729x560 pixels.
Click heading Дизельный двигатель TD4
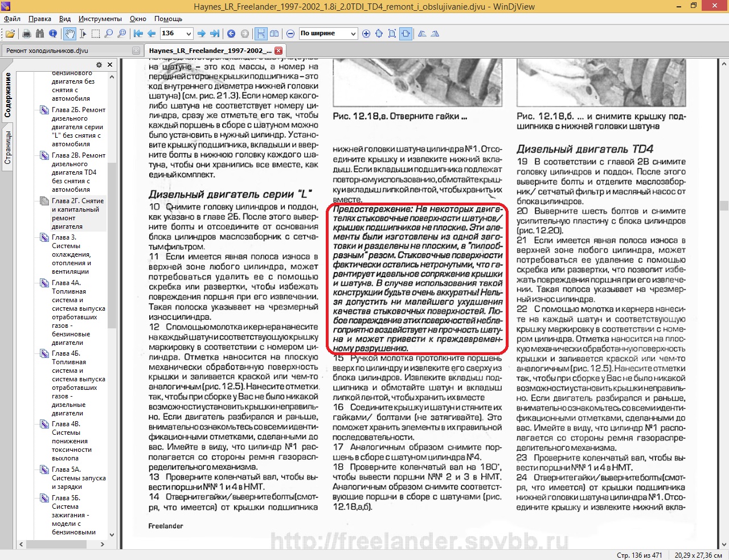(x=585, y=149)
